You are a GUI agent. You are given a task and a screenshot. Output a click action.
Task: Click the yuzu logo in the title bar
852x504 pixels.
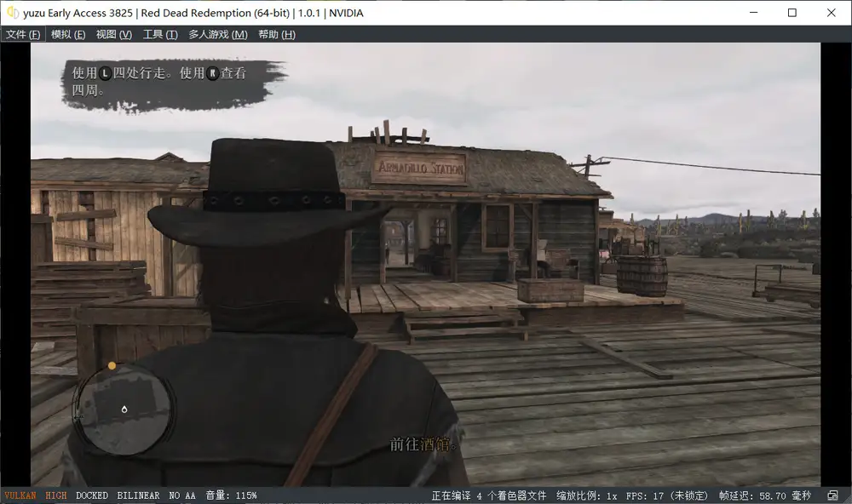coord(13,13)
